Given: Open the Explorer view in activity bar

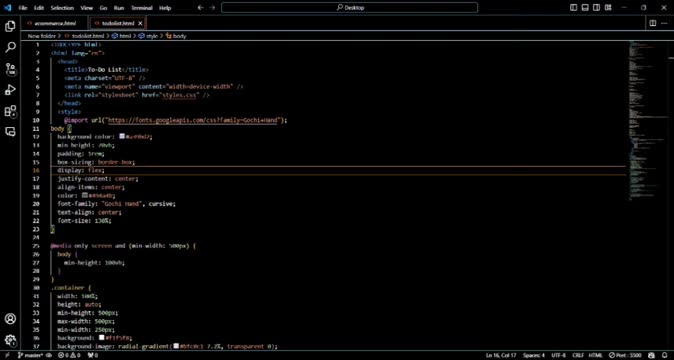Looking at the screenshot, I should pyautogui.click(x=10, y=26).
